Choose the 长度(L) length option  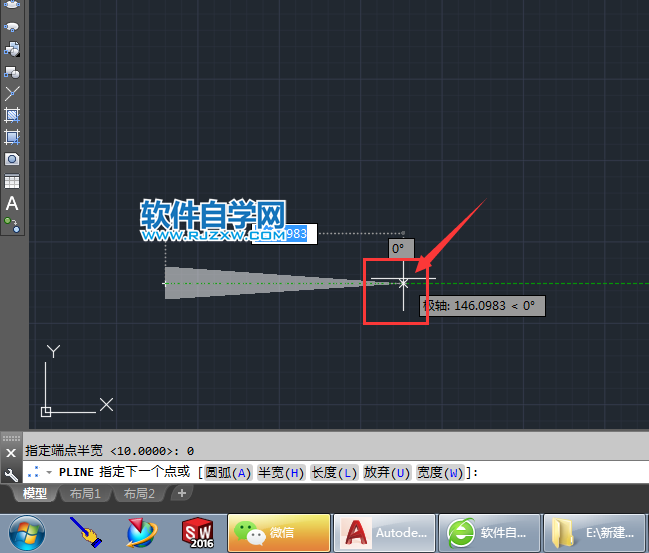pyautogui.click(x=334, y=472)
